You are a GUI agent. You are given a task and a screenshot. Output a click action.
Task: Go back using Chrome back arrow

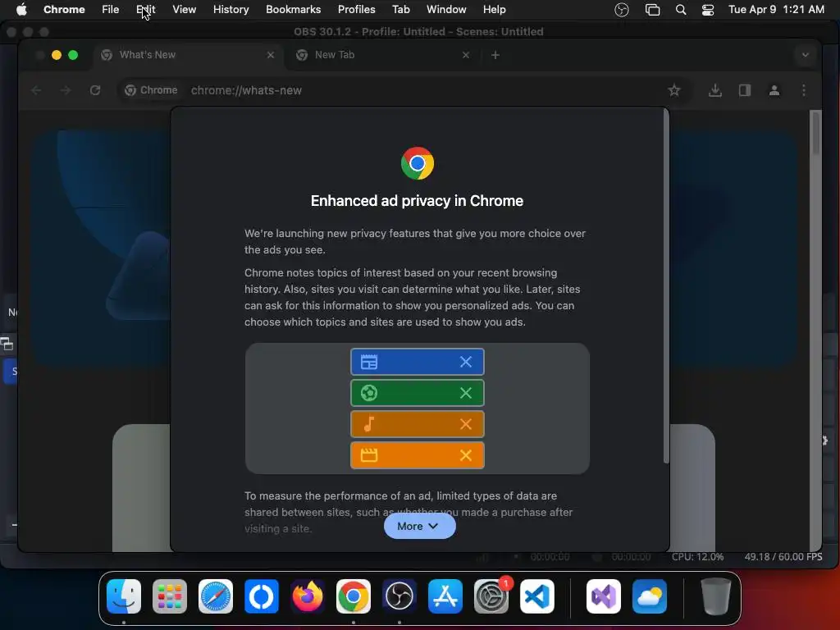pyautogui.click(x=36, y=90)
